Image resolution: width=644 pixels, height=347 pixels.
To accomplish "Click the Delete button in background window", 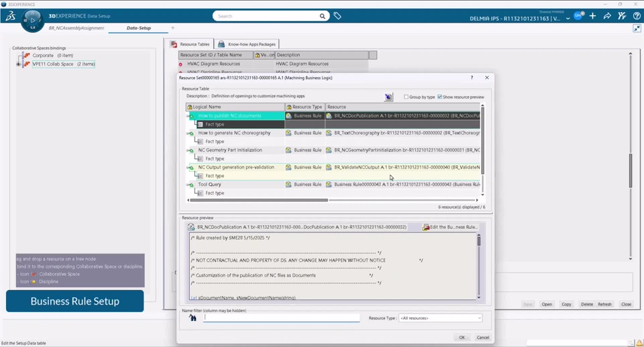I will tap(587, 304).
